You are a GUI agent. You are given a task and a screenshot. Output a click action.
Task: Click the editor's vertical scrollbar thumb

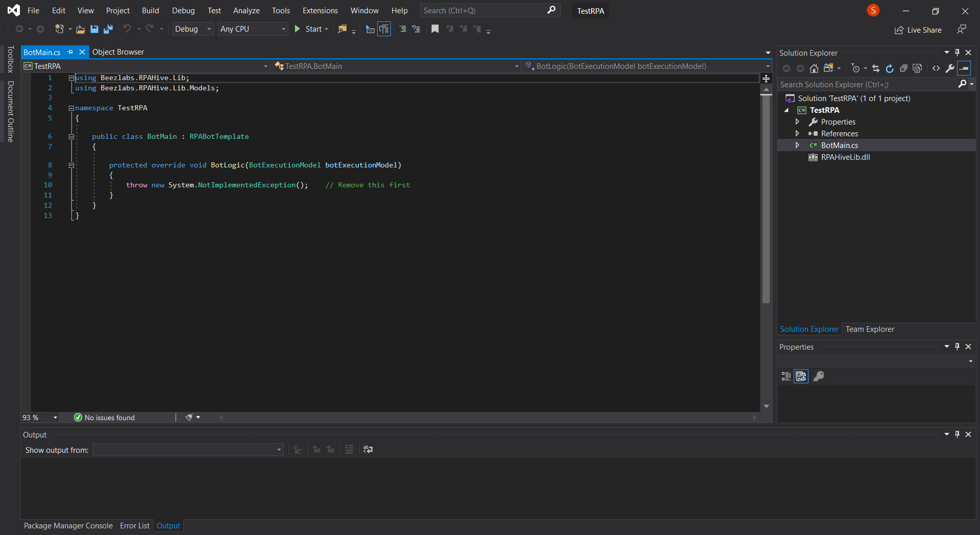[x=766, y=199]
